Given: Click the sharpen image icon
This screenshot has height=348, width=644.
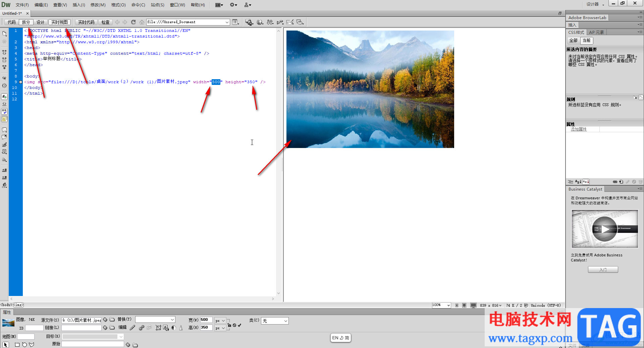Looking at the screenshot, I should click(x=181, y=328).
